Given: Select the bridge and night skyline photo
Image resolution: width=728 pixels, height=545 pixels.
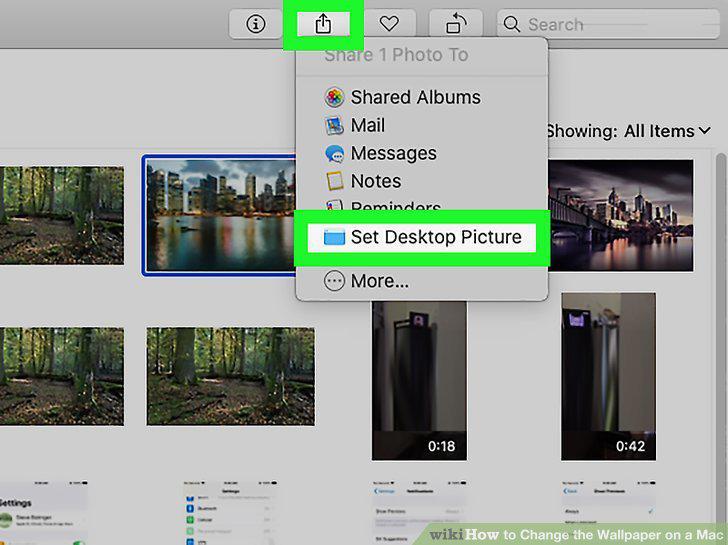Looking at the screenshot, I should [621, 215].
